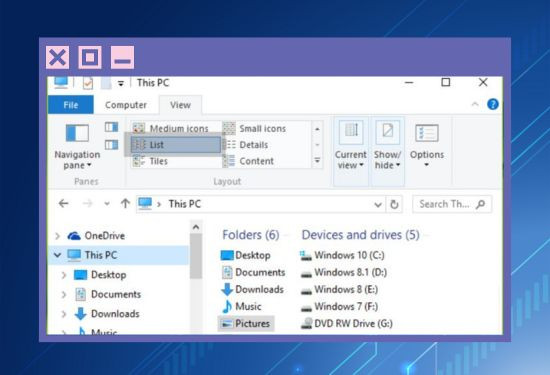The image size is (550, 375).
Task: Go up one level arrow
Action: (125, 203)
